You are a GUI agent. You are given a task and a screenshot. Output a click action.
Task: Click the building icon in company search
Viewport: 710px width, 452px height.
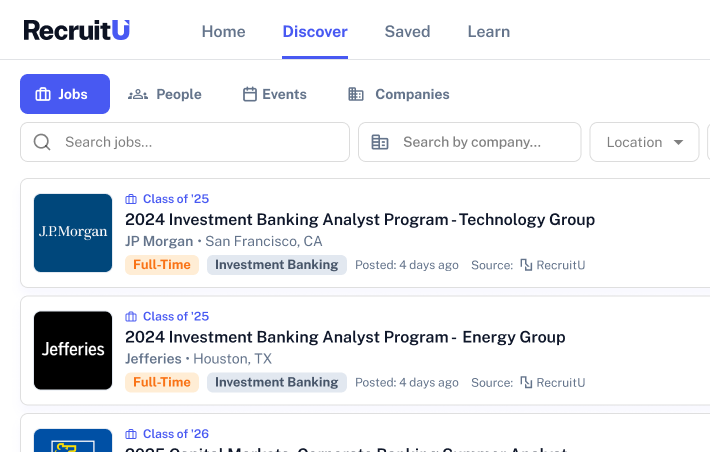pyautogui.click(x=380, y=142)
